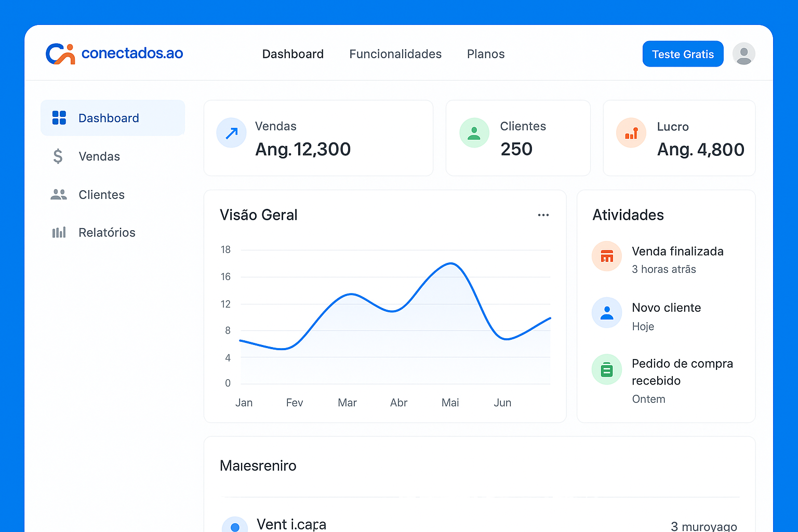This screenshot has height=532, width=798.
Task: Click the bar chart Relatórios icon
Action: click(59, 232)
